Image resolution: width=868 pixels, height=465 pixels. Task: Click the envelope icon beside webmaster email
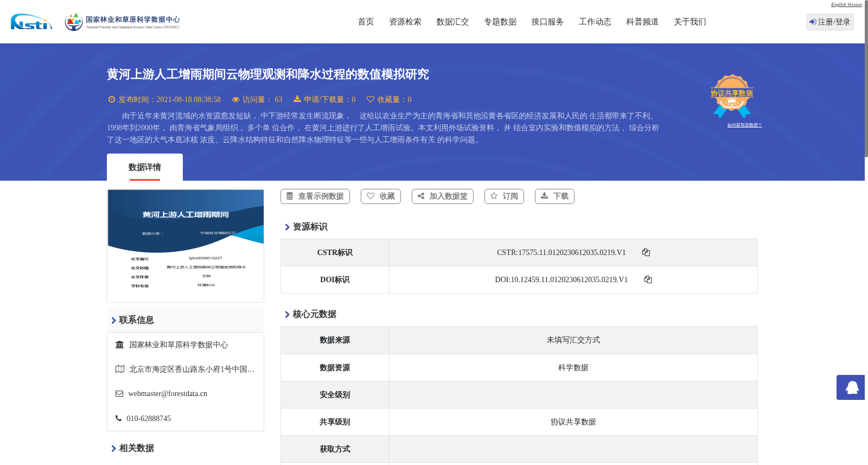[x=119, y=393]
